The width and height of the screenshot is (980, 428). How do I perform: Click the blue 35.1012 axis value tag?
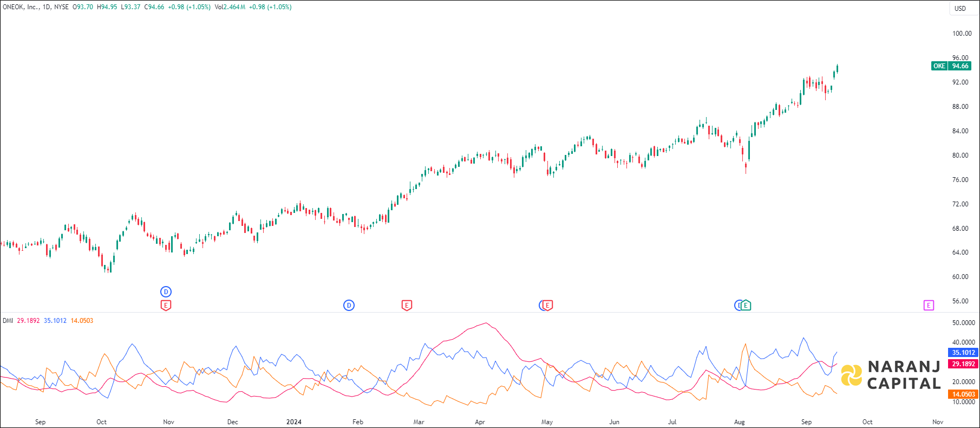tap(963, 353)
